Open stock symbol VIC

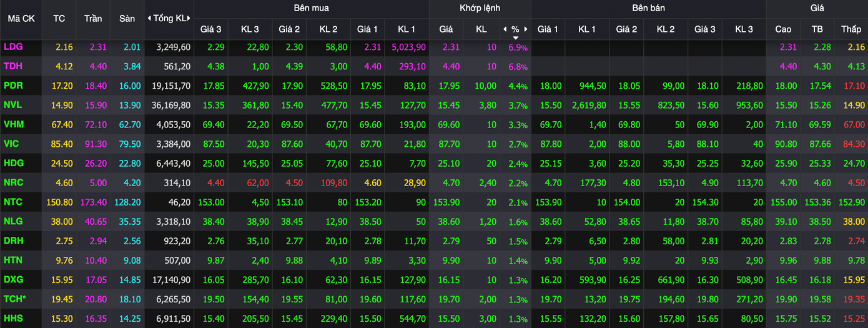pos(11,144)
